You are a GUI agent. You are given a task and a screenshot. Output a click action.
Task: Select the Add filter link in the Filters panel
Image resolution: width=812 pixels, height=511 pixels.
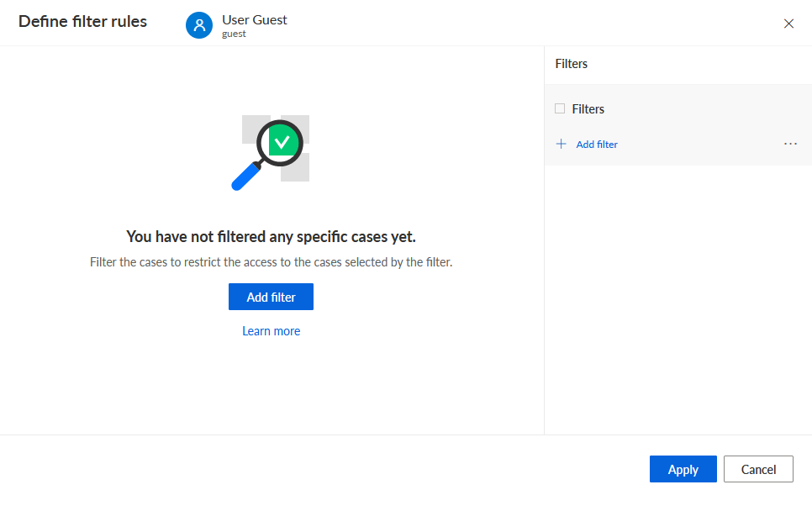597,145
